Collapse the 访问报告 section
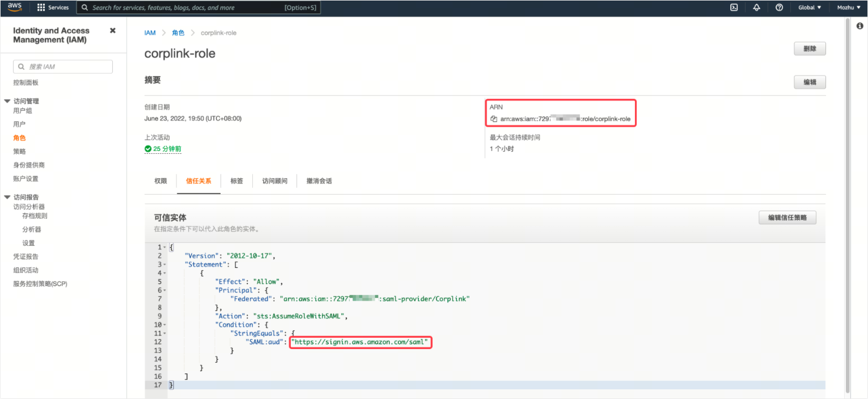This screenshot has width=868, height=399. point(7,197)
